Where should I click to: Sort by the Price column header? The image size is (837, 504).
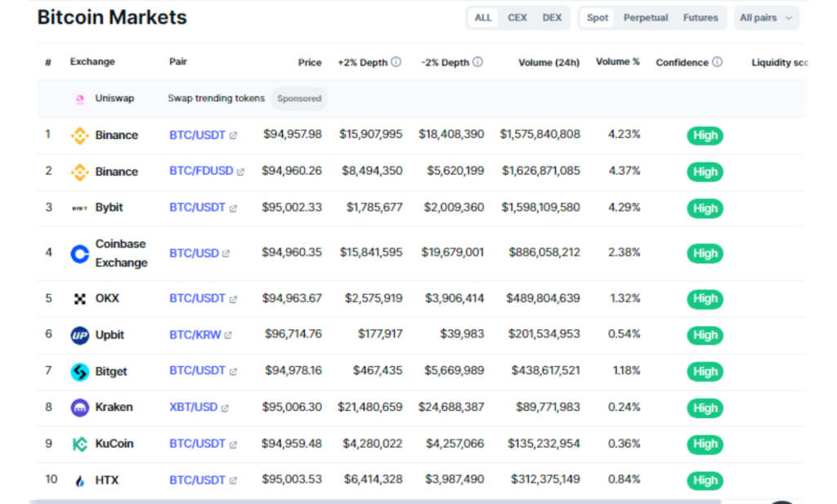(x=310, y=62)
